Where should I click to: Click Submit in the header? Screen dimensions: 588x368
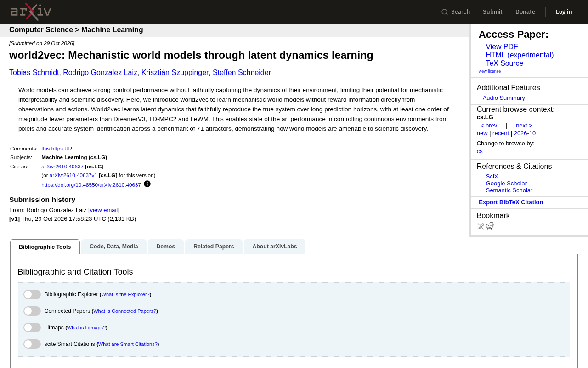tap(492, 12)
